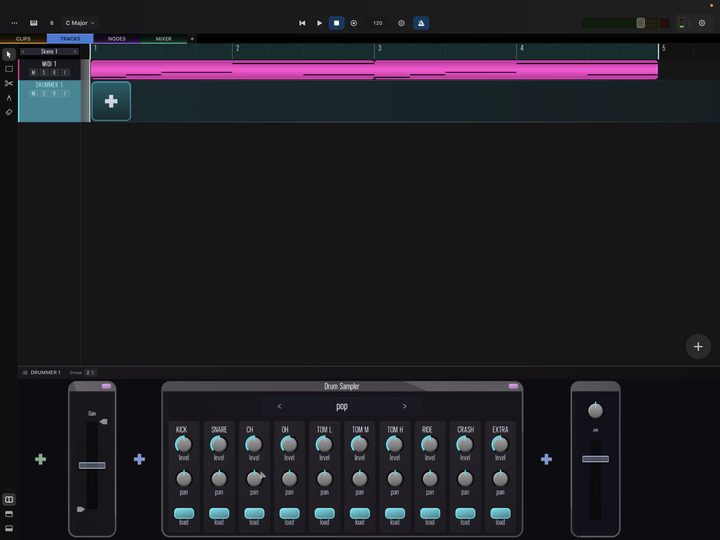Select the scissors cut tool
The image size is (720, 540).
[x=9, y=83]
